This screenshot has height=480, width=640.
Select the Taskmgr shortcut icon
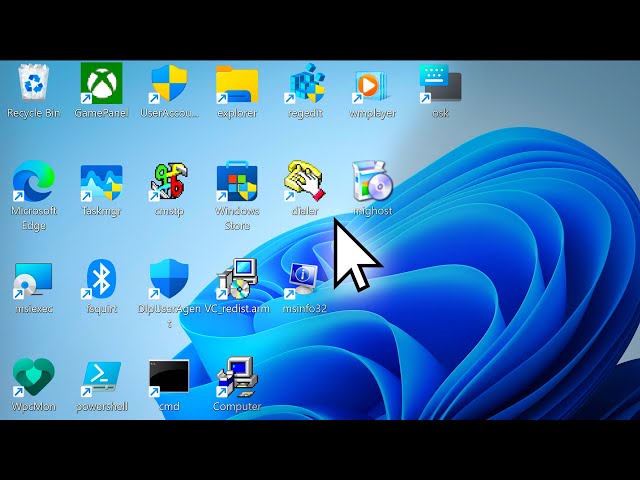pyautogui.click(x=102, y=182)
